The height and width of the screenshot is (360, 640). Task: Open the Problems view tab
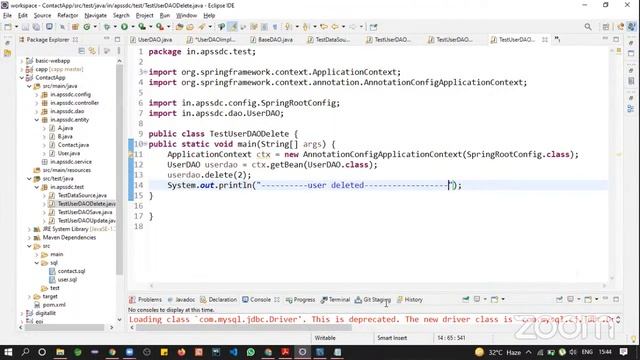(x=146, y=300)
